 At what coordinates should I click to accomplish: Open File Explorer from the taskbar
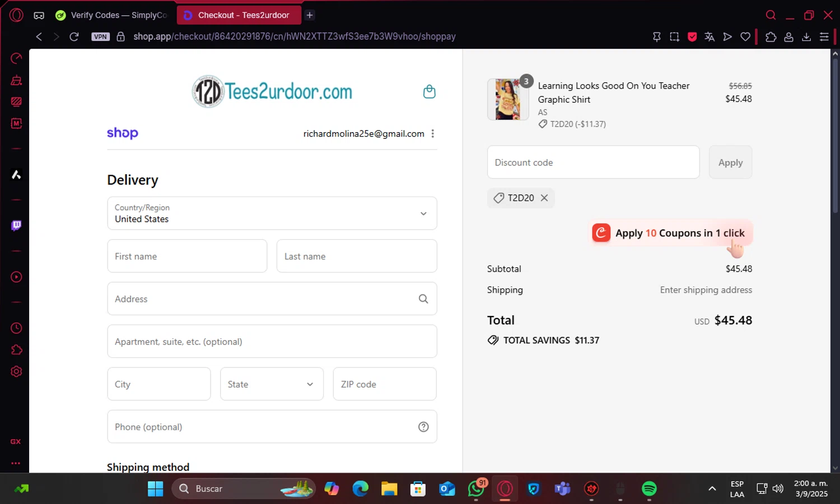tap(389, 488)
